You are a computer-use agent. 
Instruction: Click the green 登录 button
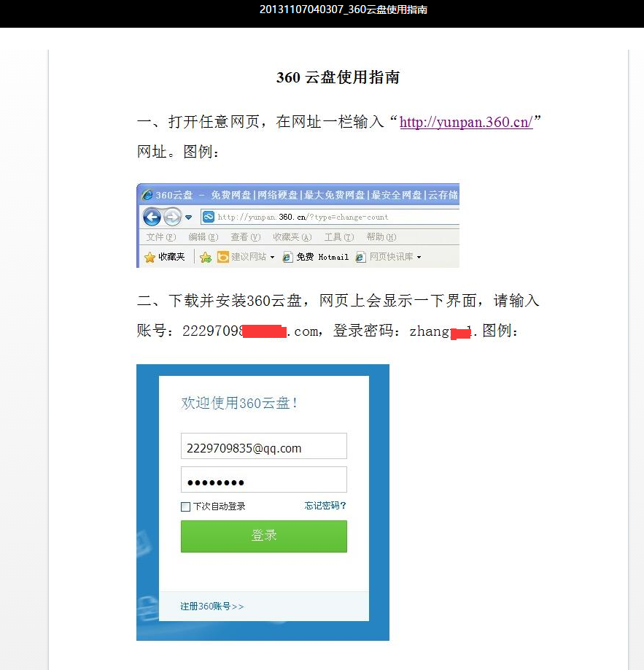(264, 536)
